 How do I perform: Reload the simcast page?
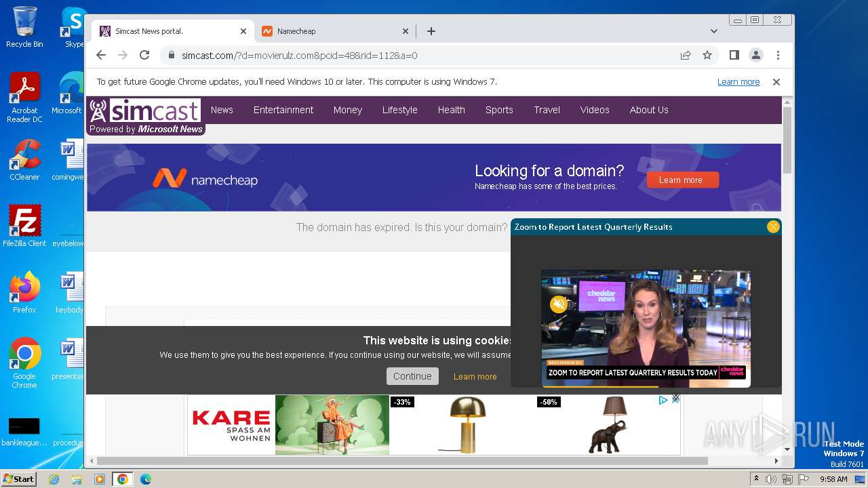[x=144, y=55]
